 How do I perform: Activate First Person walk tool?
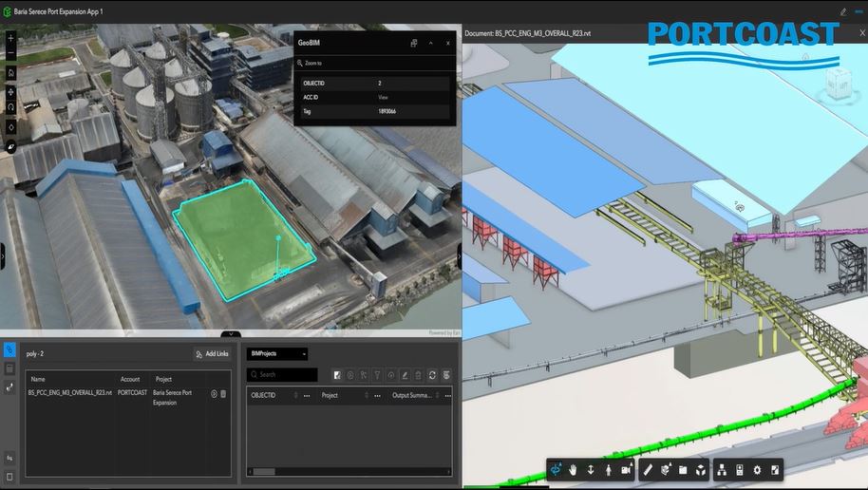(609, 470)
